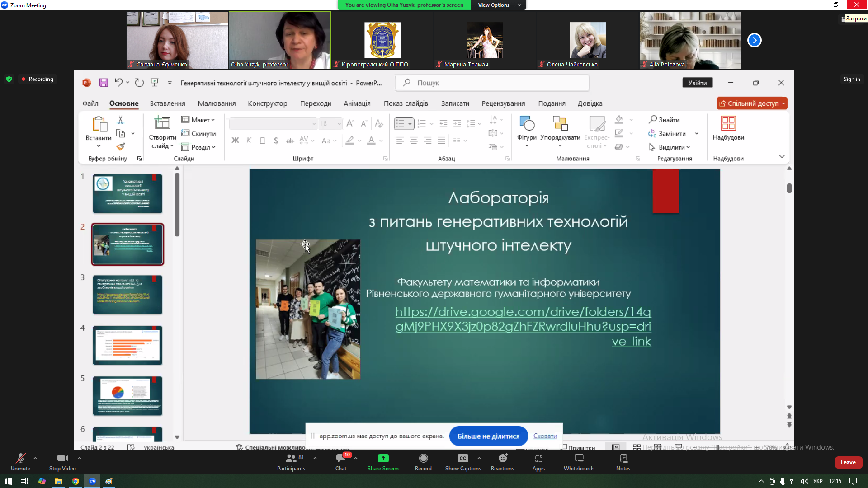The height and width of the screenshot is (488, 868).
Task: Switch to Показ слайдів tab
Action: tap(406, 103)
